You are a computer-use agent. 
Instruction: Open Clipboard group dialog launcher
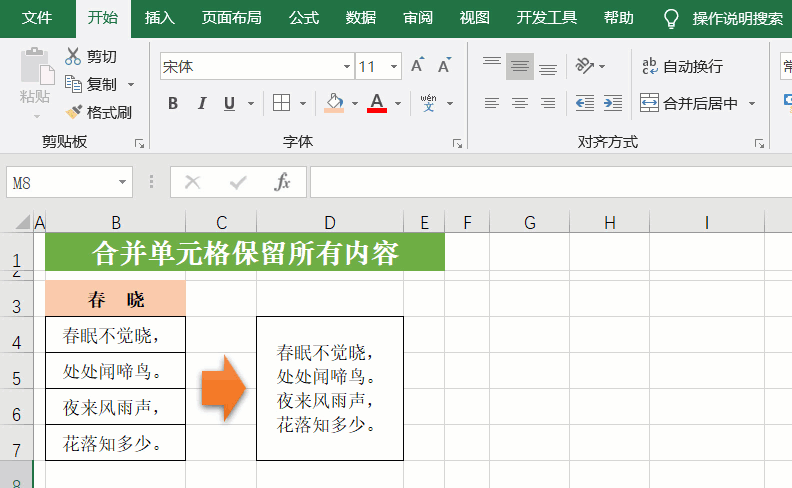point(139,144)
